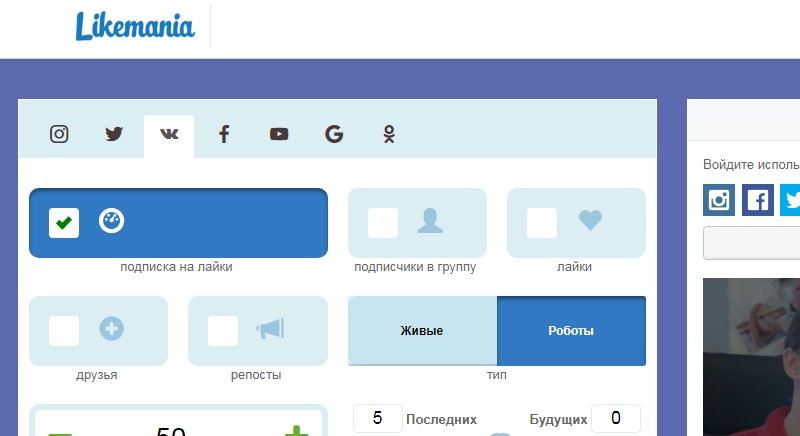Screen dimensions: 800x436
Task: Click the подписчики в группу label
Action: pos(415,267)
